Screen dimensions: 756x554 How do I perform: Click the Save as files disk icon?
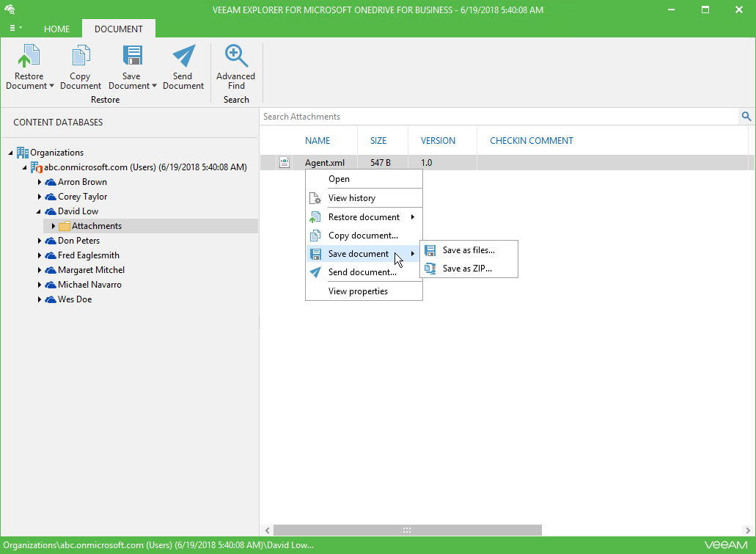[430, 250]
